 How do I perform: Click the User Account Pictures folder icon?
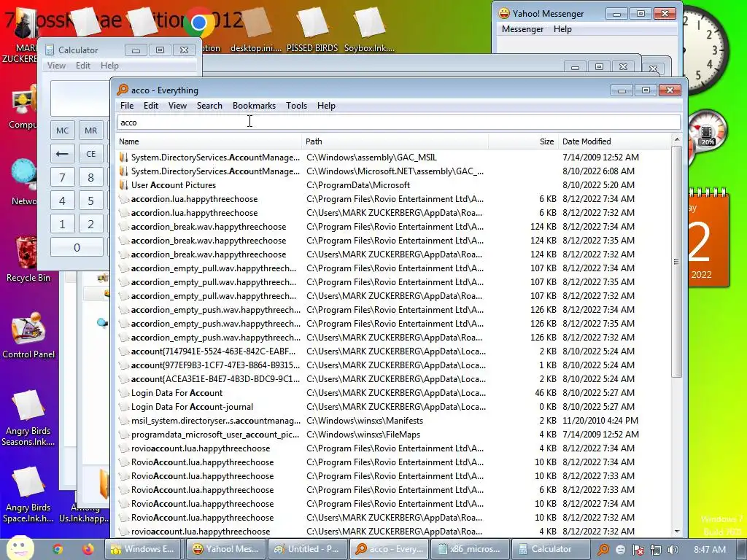(x=124, y=184)
